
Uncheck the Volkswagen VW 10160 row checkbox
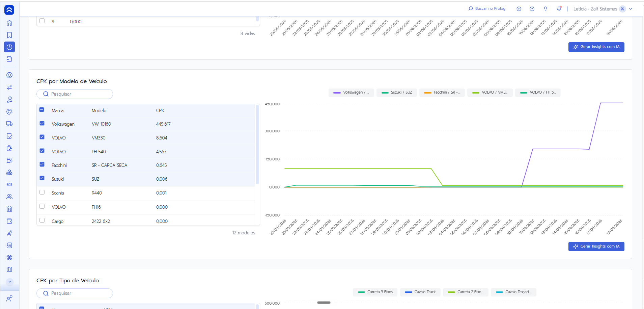[x=42, y=123]
